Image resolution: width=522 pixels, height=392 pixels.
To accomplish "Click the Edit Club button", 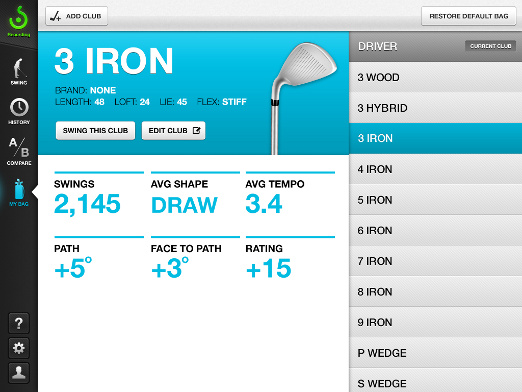I will (x=173, y=130).
